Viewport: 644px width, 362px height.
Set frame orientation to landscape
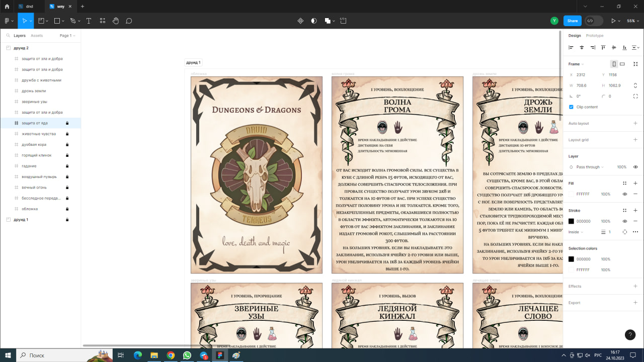(622, 64)
